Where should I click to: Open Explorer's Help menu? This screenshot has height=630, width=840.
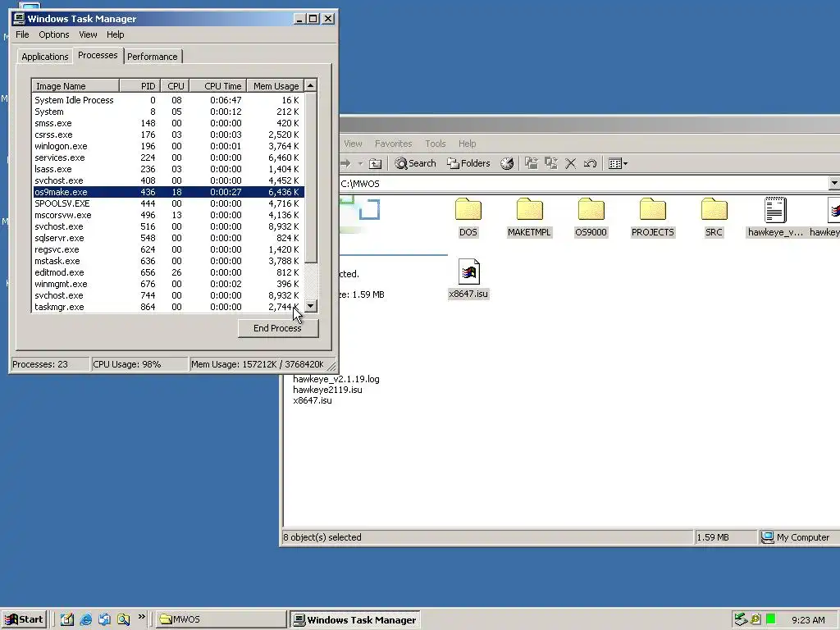coord(467,144)
